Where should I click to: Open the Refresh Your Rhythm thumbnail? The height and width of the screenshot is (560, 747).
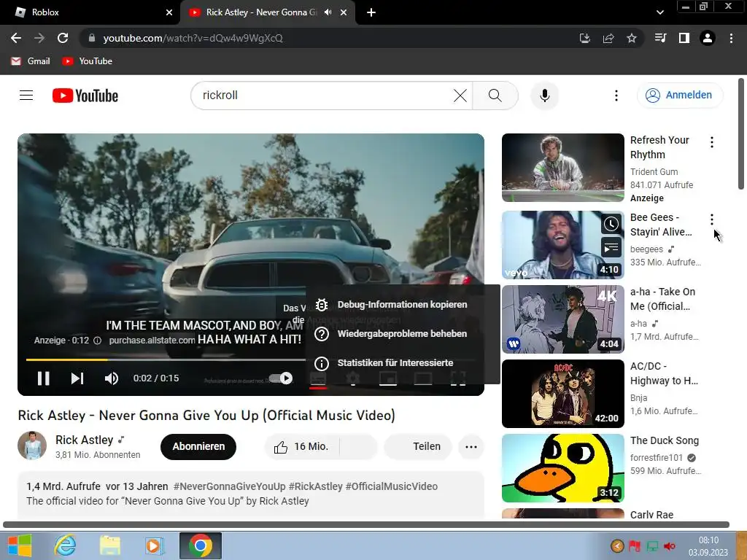(x=562, y=168)
